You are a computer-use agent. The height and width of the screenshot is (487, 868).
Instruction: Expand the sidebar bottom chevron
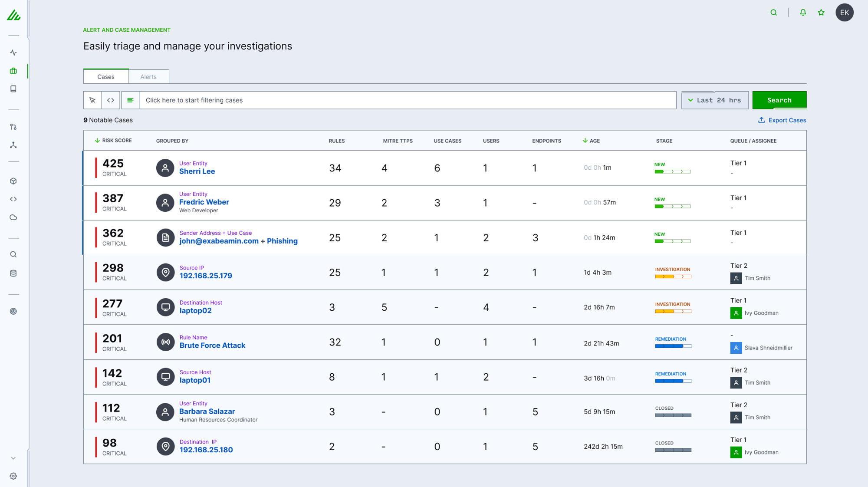pos(13,458)
